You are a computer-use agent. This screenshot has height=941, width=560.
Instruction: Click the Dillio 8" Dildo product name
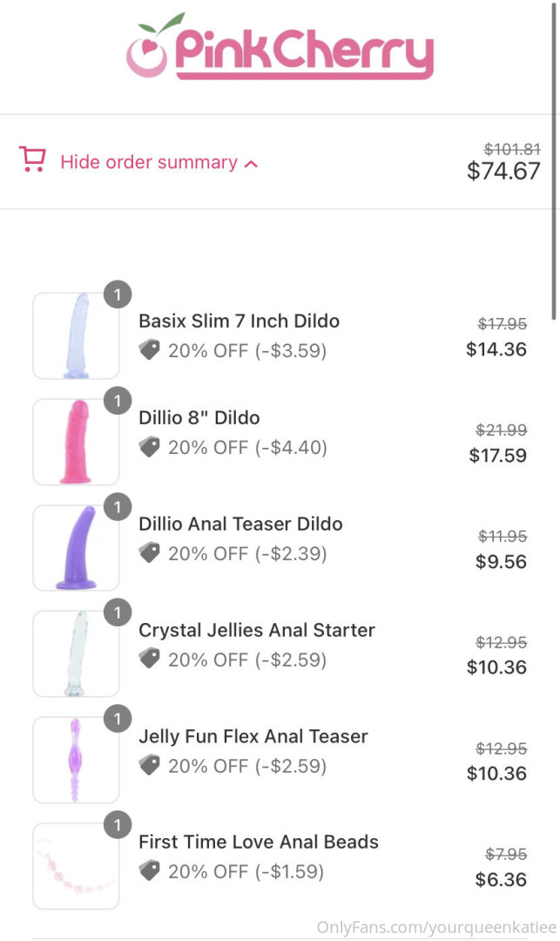pyautogui.click(x=199, y=418)
